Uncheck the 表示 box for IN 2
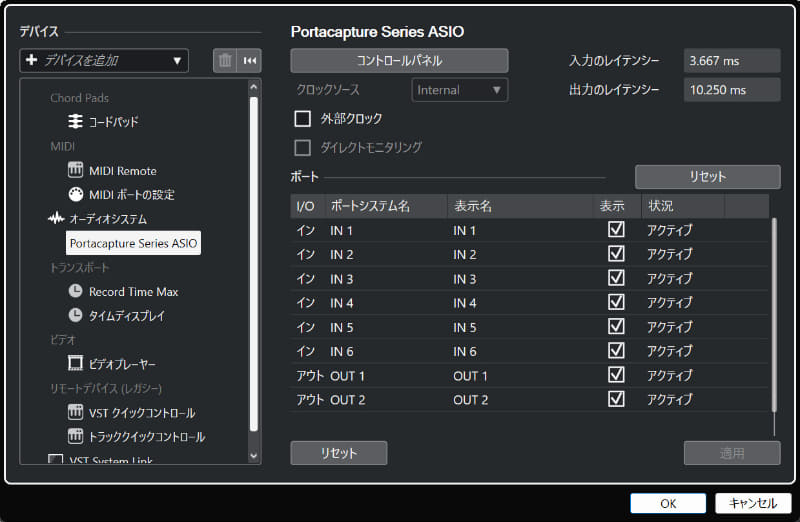Screen dimensions: 800x522 (x=616, y=254)
